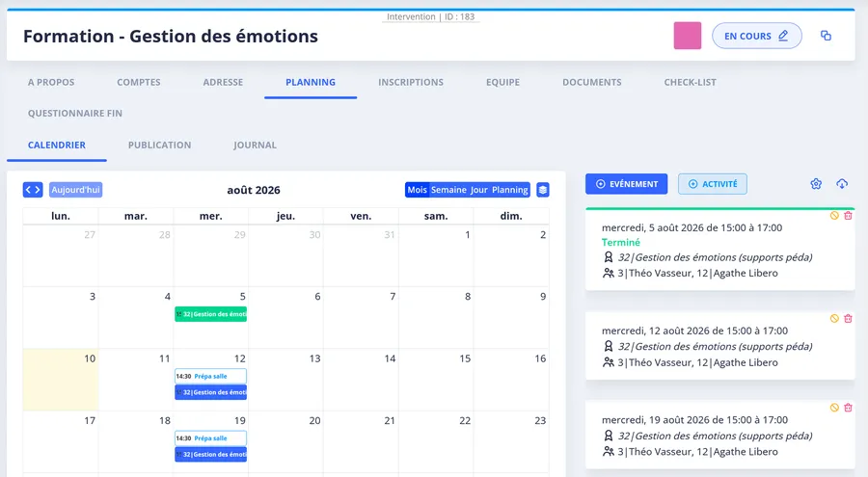868x477 pixels.
Task: Open the COMPTES tab
Action: (x=138, y=82)
